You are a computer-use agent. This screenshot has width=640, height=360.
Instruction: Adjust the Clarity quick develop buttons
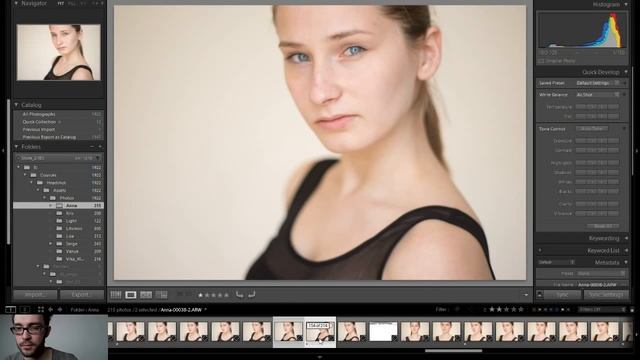click(x=597, y=204)
